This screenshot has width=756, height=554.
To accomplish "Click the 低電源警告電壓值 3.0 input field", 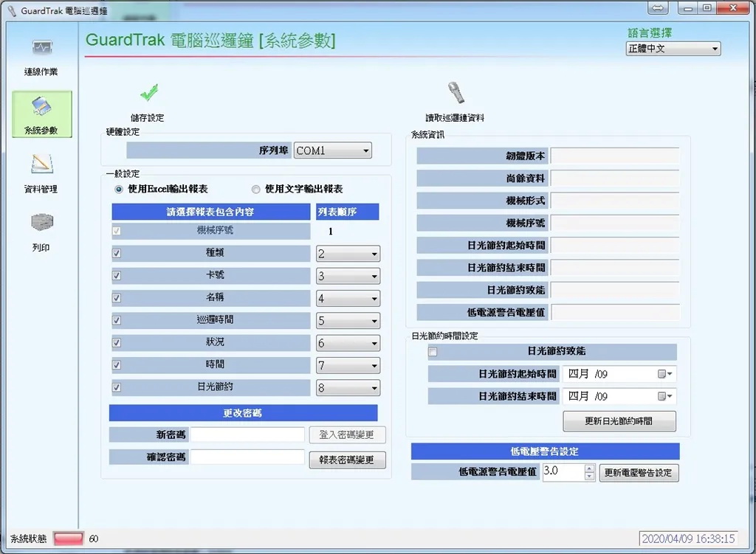I will coord(563,472).
